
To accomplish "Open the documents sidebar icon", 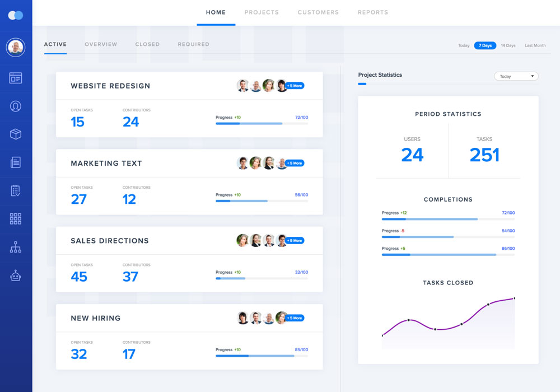I will pyautogui.click(x=16, y=162).
